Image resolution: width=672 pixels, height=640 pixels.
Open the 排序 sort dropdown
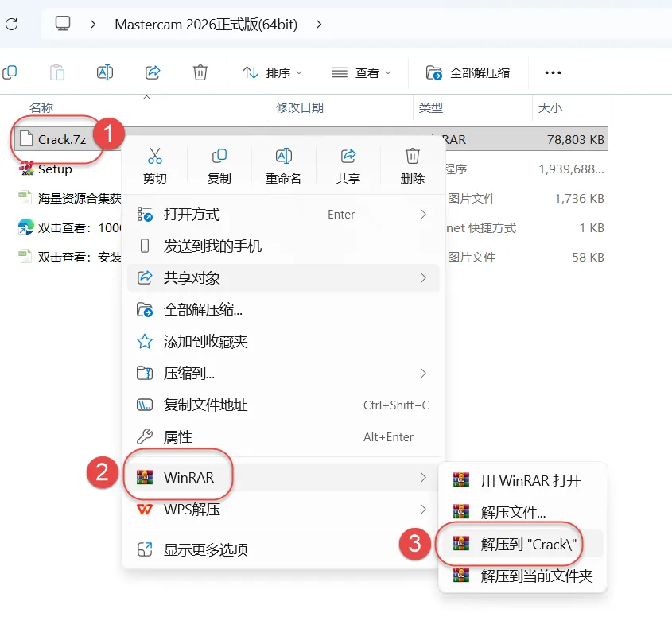coord(272,73)
